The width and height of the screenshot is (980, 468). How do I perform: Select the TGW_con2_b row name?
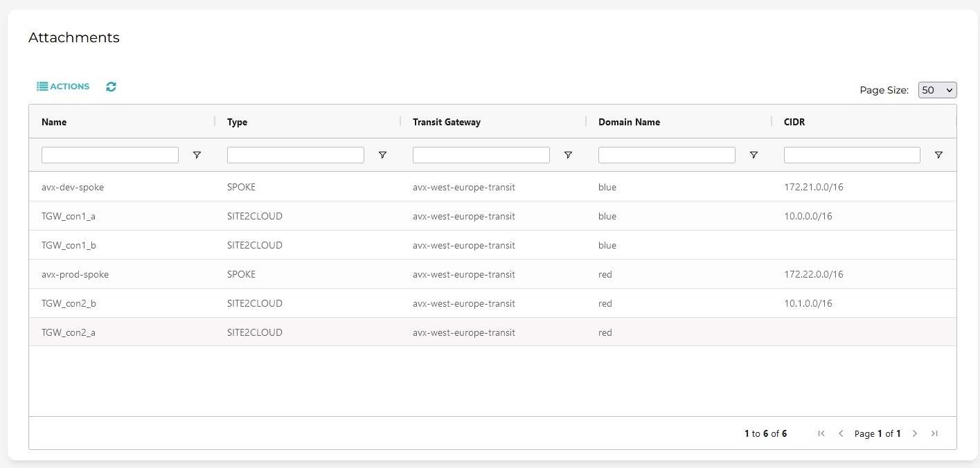click(x=69, y=303)
